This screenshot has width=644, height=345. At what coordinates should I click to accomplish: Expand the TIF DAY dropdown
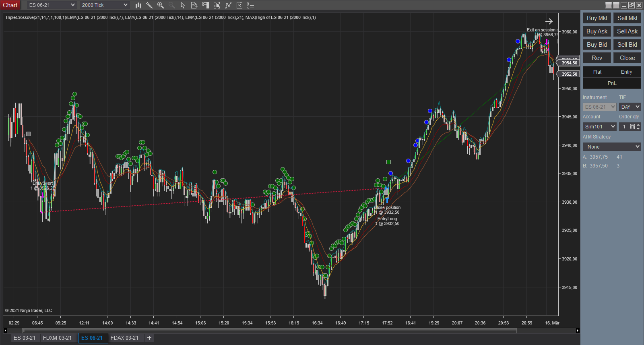630,107
